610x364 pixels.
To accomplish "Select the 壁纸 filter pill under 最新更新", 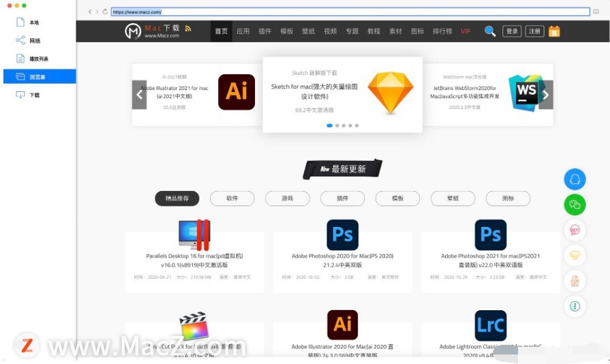I will click(x=453, y=198).
